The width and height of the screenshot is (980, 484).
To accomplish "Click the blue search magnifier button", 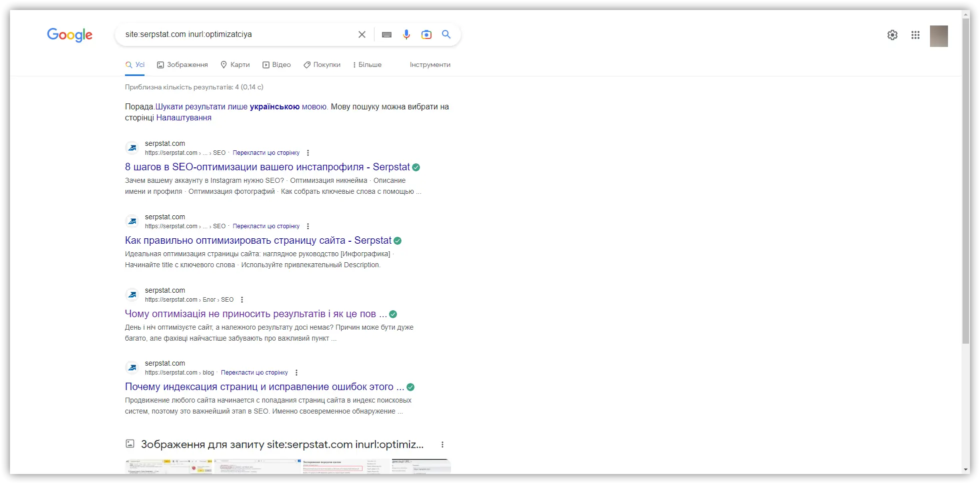I will pyautogui.click(x=446, y=34).
